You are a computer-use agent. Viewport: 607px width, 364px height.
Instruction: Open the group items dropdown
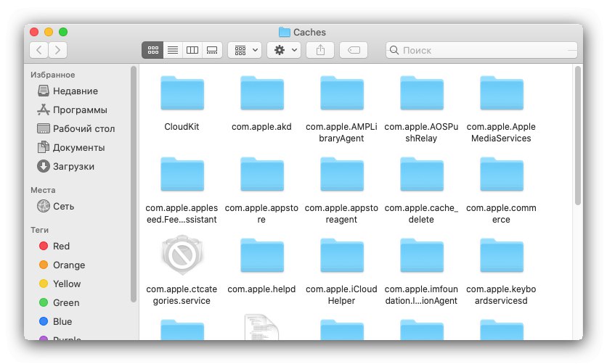245,50
